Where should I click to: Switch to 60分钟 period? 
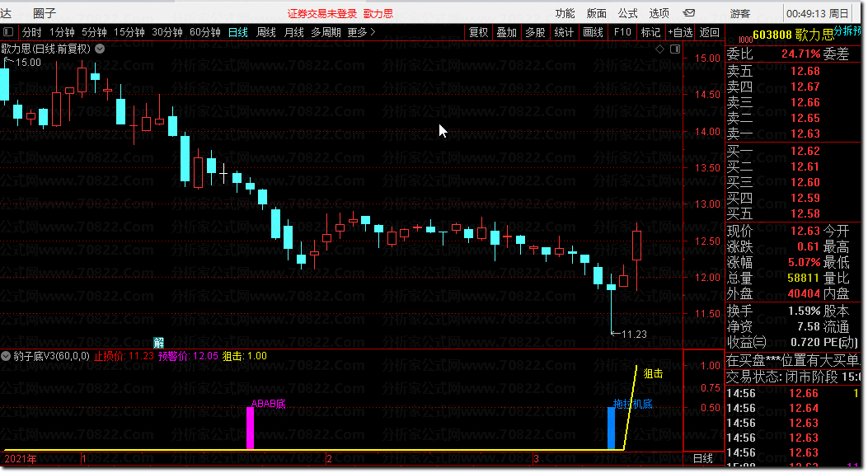204,32
